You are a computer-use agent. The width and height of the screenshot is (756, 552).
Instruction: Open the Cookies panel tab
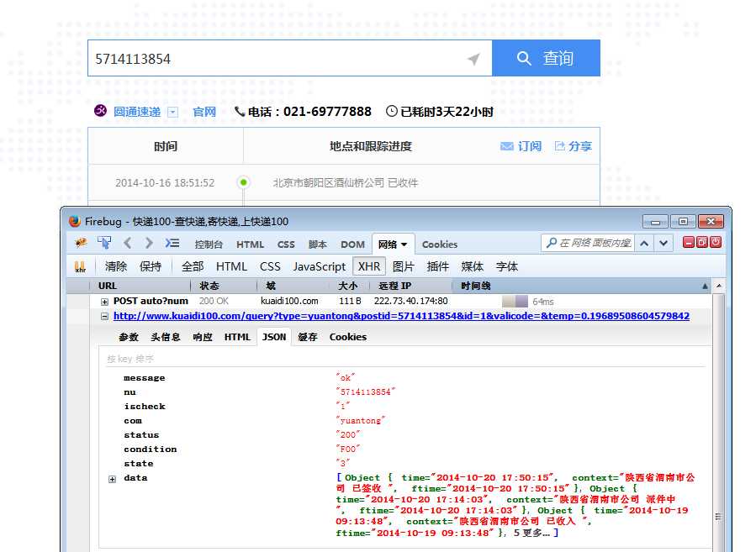[x=440, y=244]
